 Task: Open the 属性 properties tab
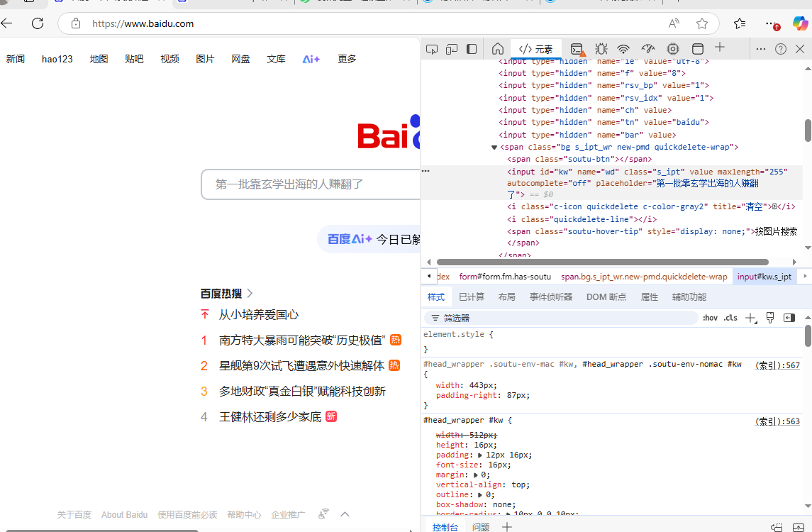[649, 297]
